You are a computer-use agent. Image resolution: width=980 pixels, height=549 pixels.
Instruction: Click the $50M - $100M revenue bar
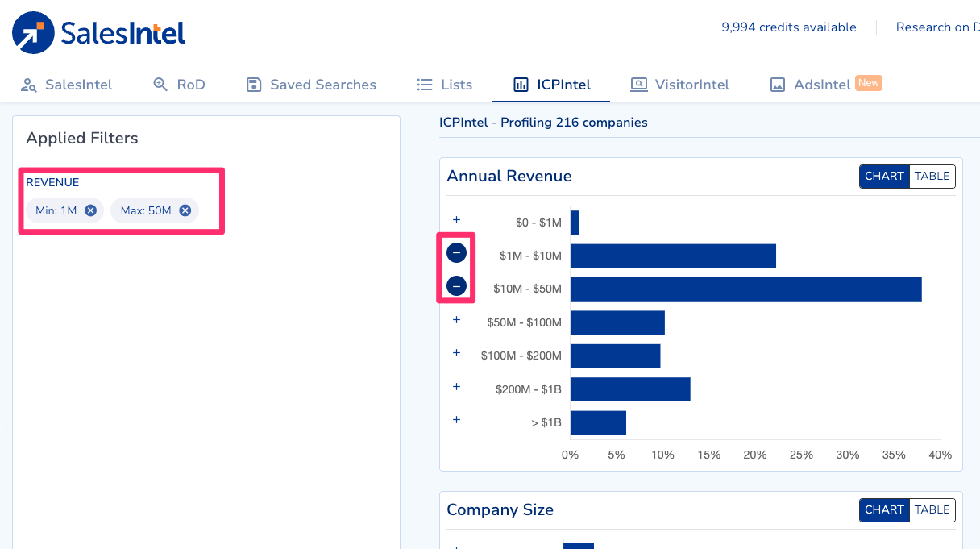tap(617, 322)
